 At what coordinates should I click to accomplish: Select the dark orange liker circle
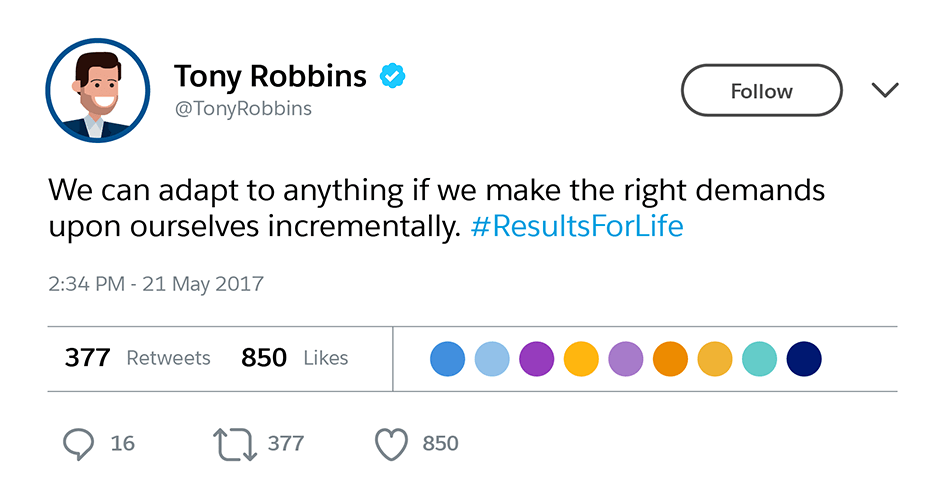[x=670, y=358]
